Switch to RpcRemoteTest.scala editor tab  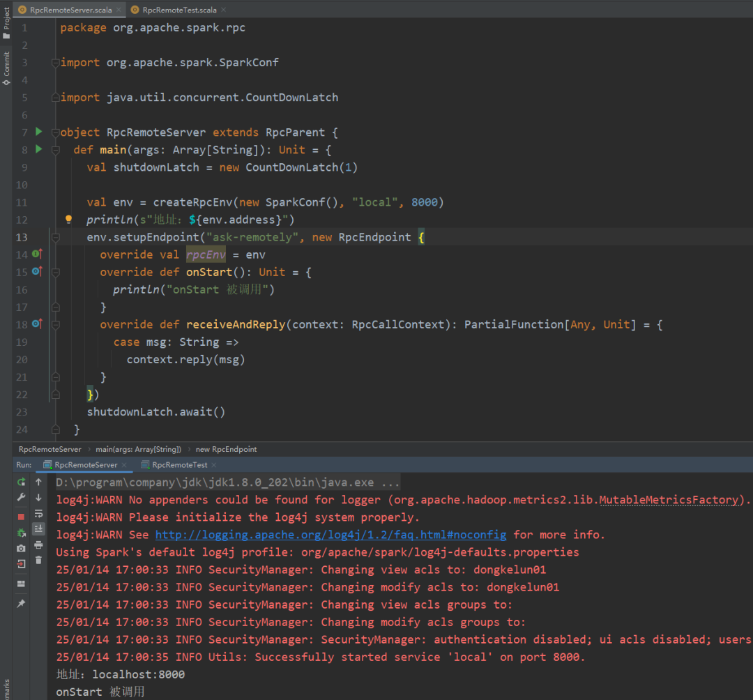pyautogui.click(x=178, y=10)
